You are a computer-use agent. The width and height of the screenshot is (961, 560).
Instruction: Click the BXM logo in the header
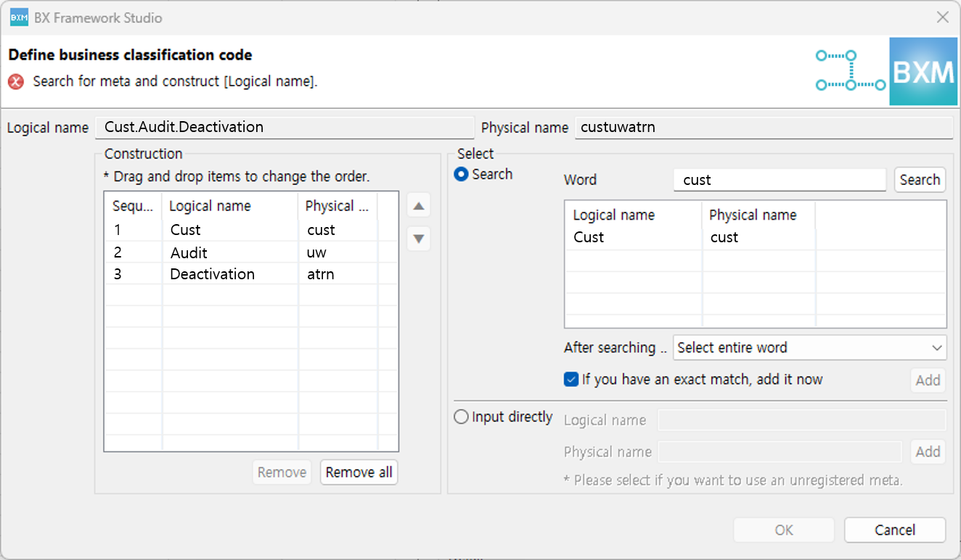tap(923, 72)
